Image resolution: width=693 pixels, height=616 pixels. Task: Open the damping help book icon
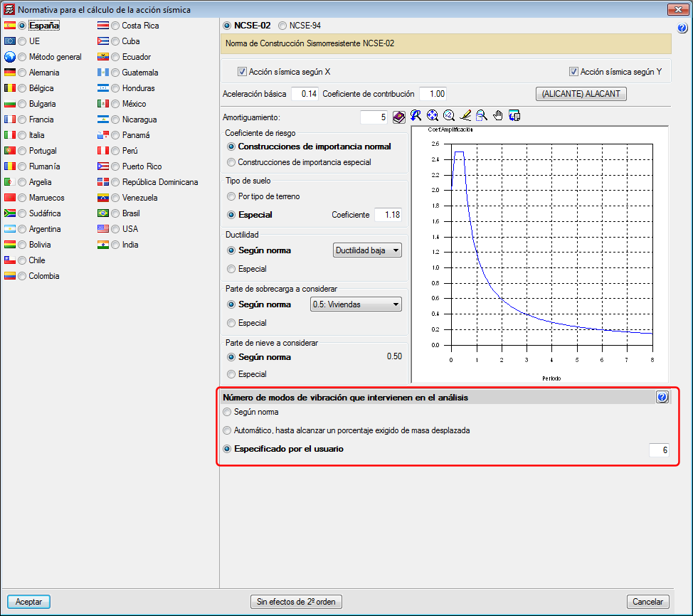pyautogui.click(x=398, y=117)
